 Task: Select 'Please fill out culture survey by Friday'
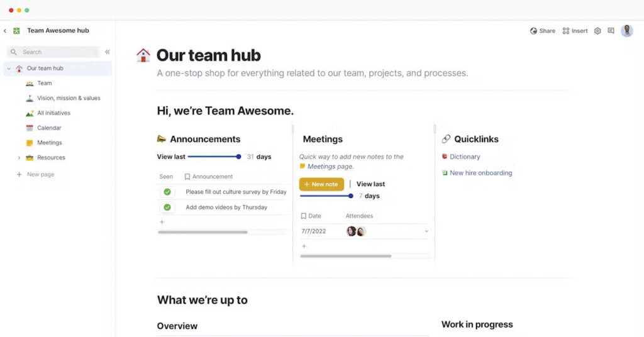[236, 192]
